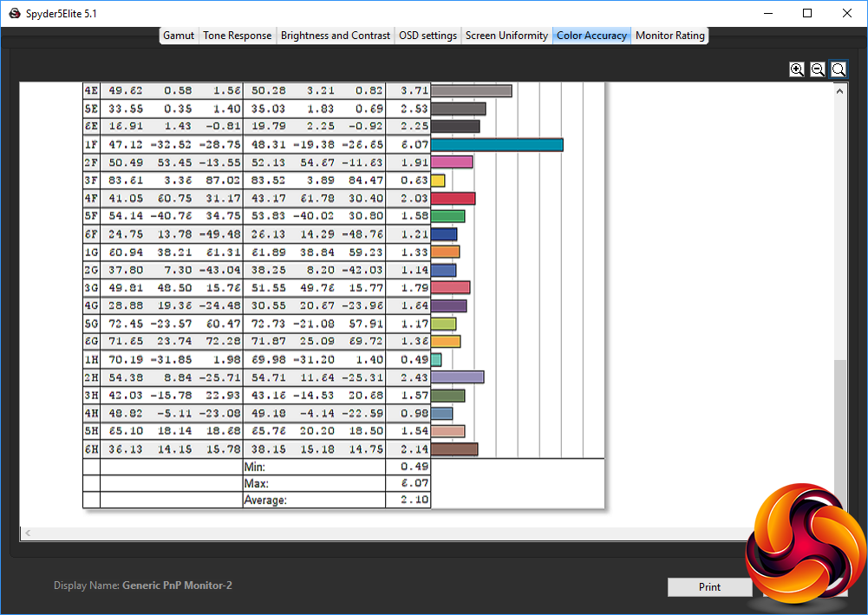Screen dimensions: 868x615
Task: Click the teal 1F color bar
Action: coord(497,145)
